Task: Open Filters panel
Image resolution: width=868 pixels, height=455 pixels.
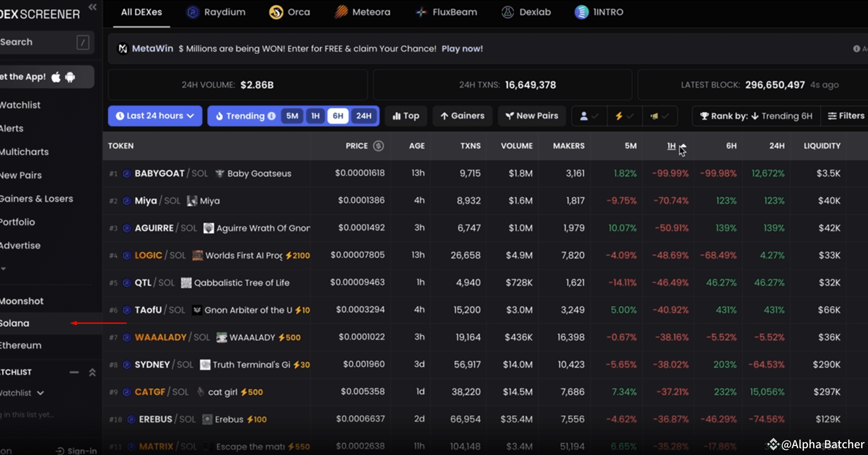Action: coord(846,116)
